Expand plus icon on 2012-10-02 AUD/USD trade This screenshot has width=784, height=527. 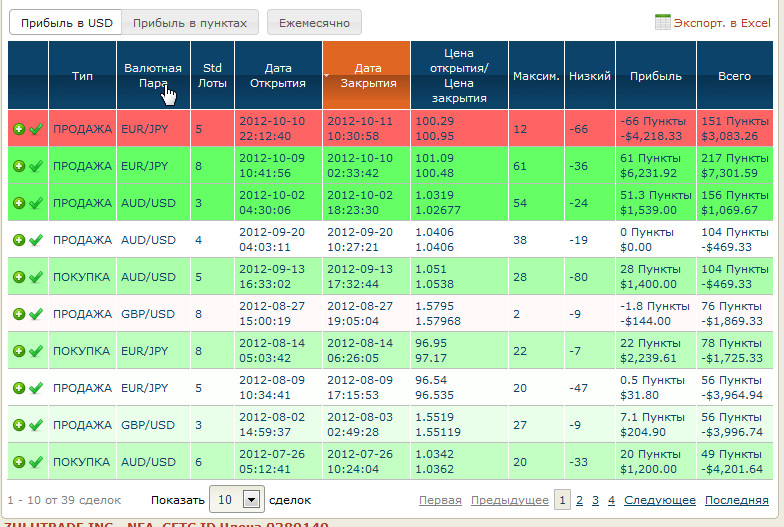coord(19,203)
